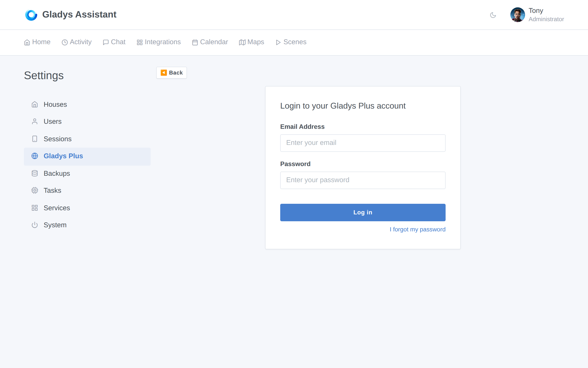Open the Home tab
Screen dimensions: 588x368
(x=37, y=42)
